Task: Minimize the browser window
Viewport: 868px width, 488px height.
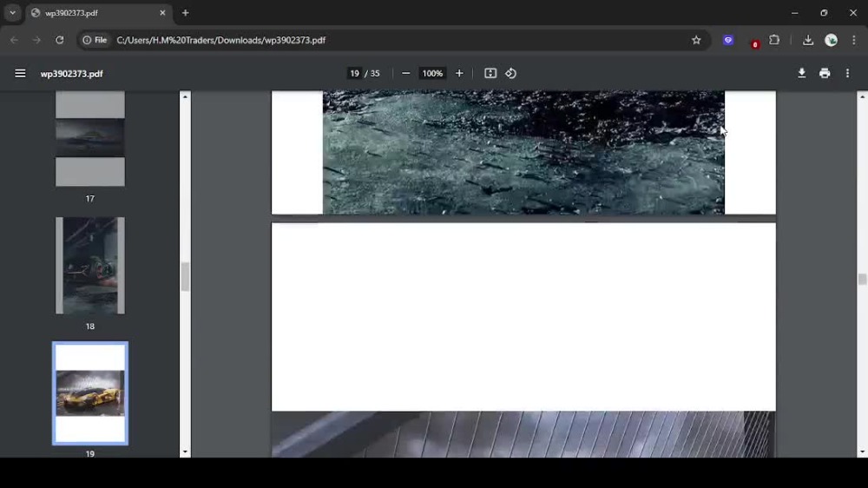Action: [794, 13]
